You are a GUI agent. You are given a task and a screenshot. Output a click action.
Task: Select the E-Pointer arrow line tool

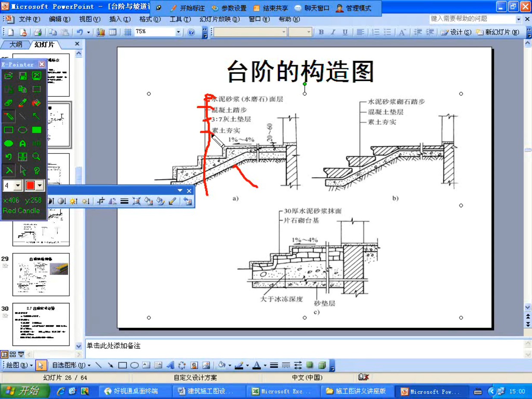tap(37, 116)
